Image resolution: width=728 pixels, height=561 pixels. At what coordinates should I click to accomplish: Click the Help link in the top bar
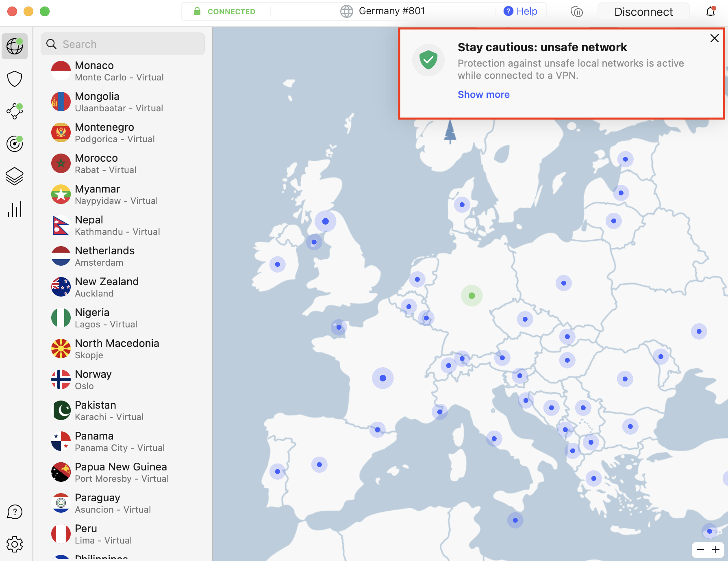[x=521, y=11]
